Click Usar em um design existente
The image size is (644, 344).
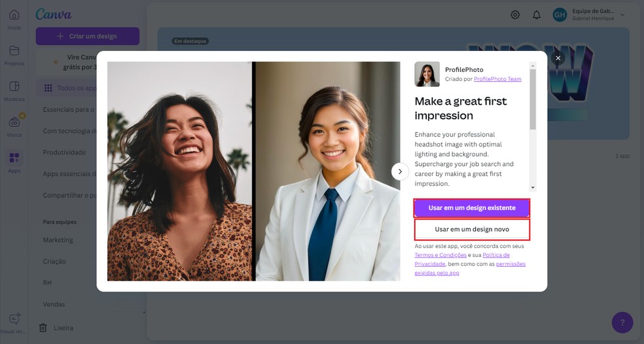coord(472,208)
